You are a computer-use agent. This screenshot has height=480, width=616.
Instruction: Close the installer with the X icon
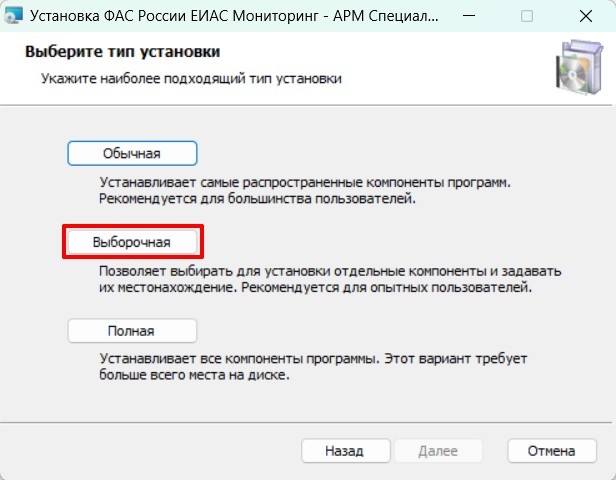tap(586, 16)
